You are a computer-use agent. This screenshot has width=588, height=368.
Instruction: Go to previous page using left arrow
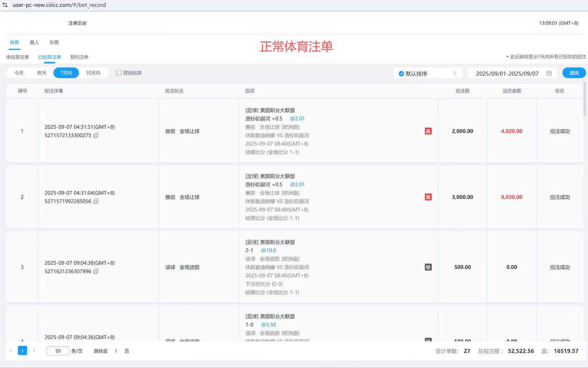(x=11, y=350)
